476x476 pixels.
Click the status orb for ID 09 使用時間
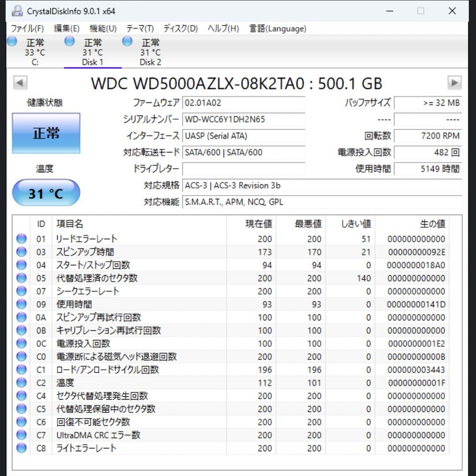click(x=21, y=304)
